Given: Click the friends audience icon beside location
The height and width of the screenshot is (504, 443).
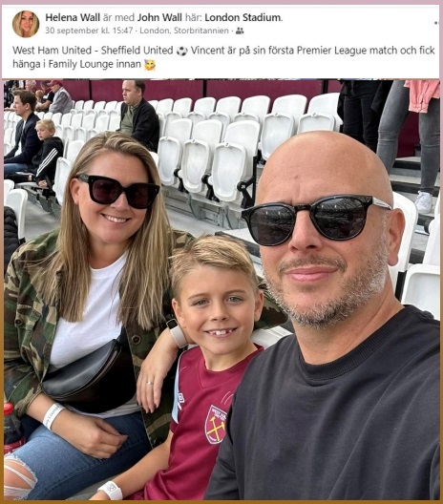Looking at the screenshot, I should [240, 31].
